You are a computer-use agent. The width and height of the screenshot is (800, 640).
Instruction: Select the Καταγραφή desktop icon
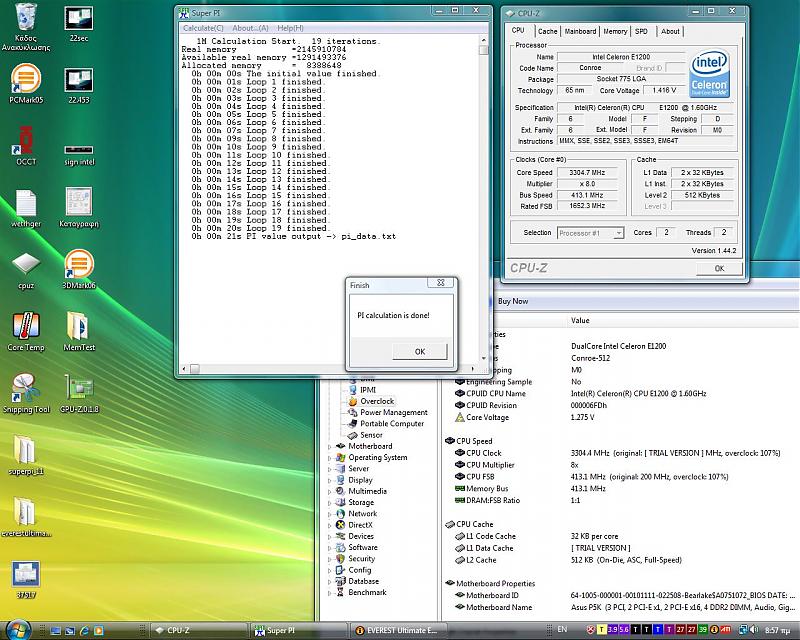click(x=79, y=207)
